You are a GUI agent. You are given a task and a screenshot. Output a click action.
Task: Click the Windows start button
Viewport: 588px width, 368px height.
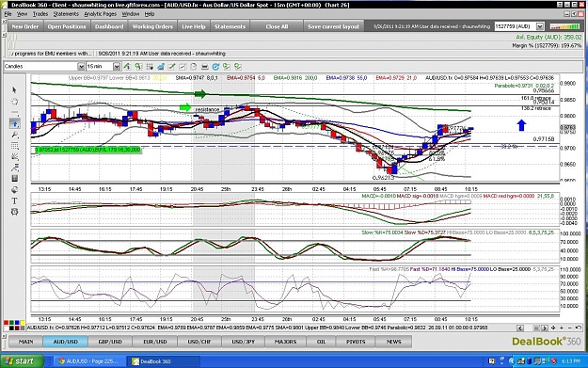(22, 360)
